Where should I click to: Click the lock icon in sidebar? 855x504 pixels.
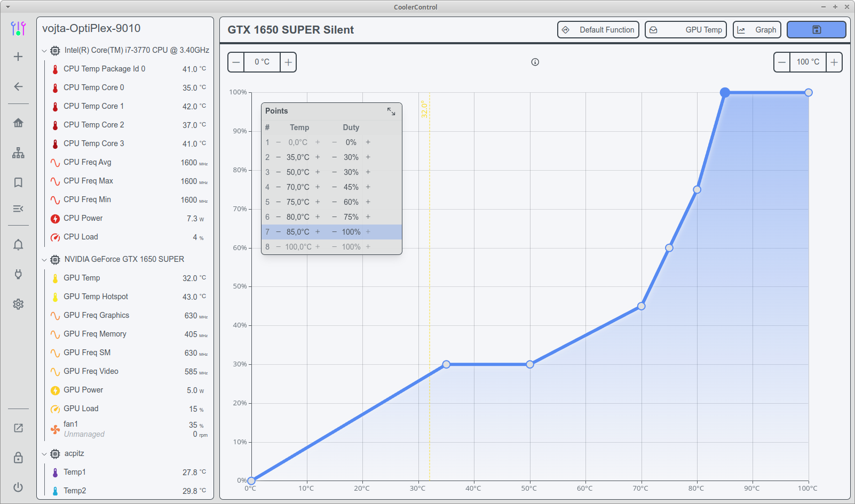point(18,458)
